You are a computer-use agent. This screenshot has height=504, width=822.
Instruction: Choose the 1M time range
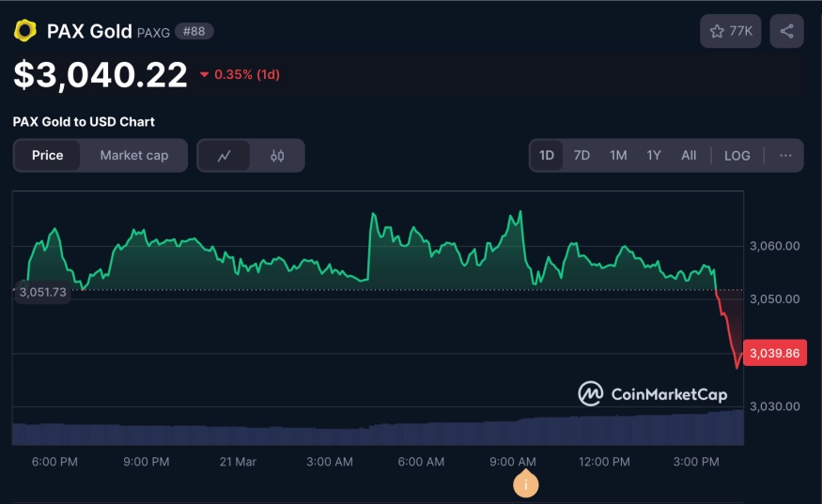[617, 156]
